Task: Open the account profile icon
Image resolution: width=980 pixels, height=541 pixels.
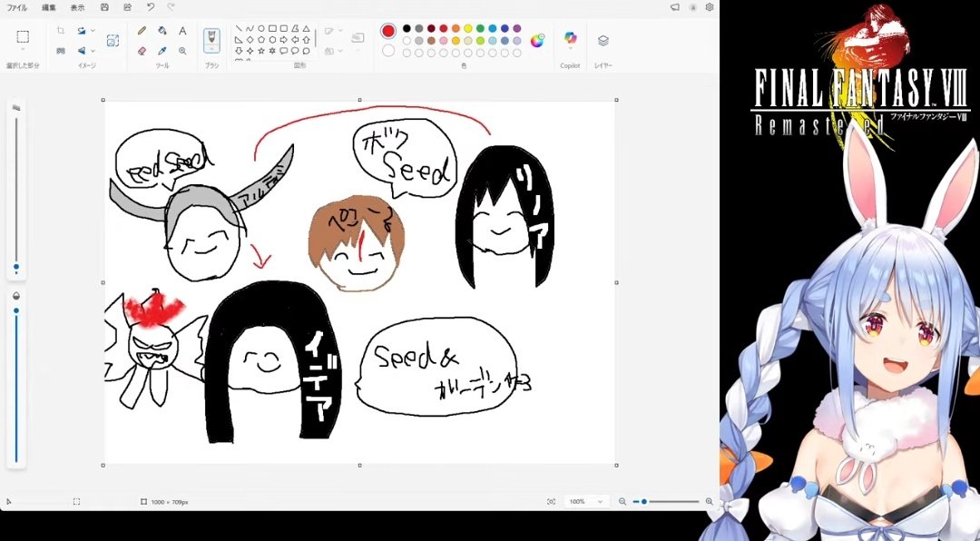Action: (692, 7)
